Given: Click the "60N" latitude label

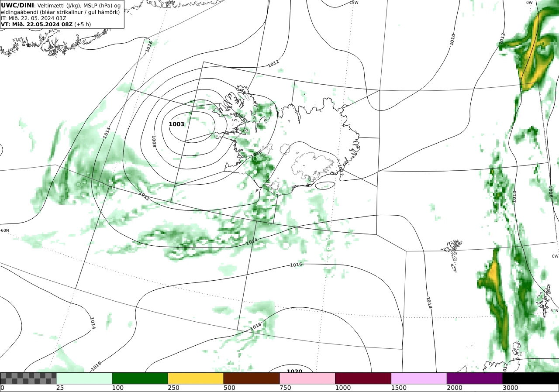Looking at the screenshot, I should [x=5, y=230].
